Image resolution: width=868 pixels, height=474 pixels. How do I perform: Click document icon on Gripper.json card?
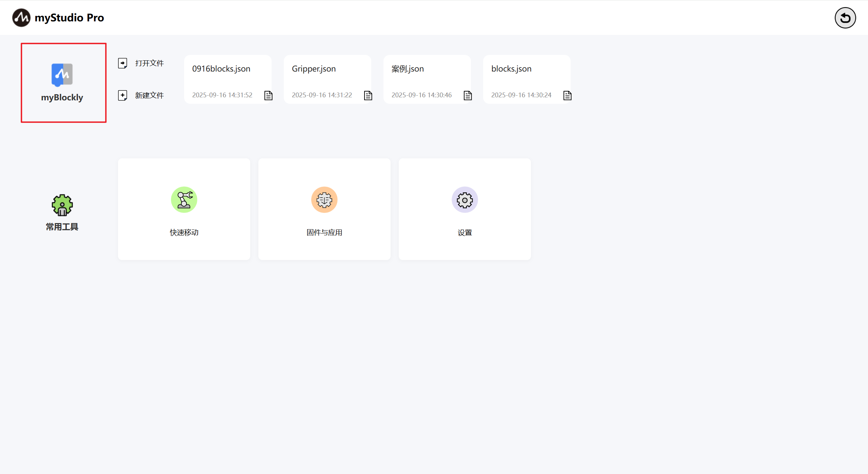pyautogui.click(x=368, y=96)
